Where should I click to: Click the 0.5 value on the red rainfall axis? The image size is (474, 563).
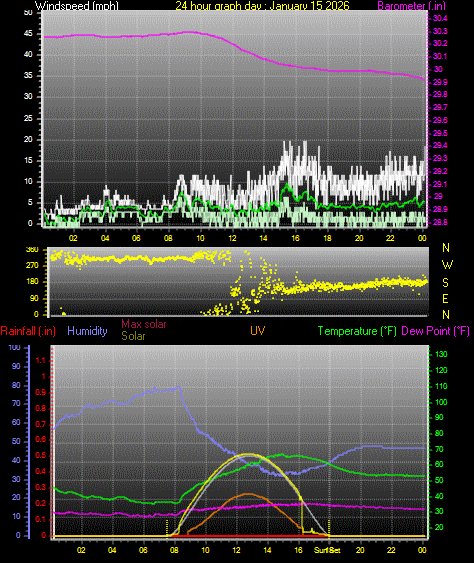point(41,456)
